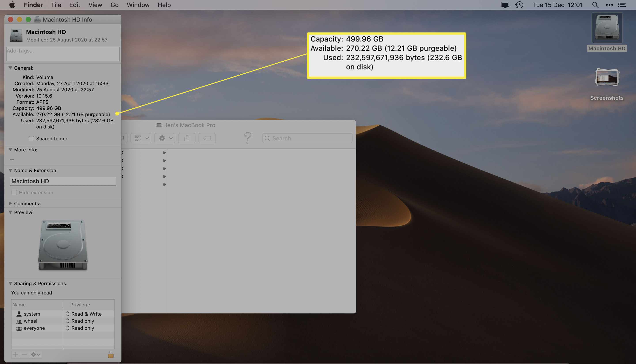Screen dimensions: 636x364
Task: Click the Hide extension checkbox
Action: [x=14, y=192]
